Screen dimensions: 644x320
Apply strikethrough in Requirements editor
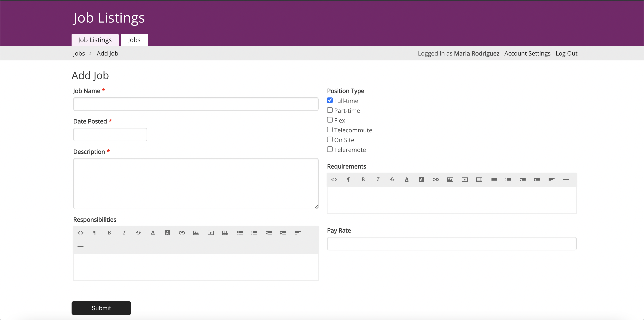tap(392, 180)
